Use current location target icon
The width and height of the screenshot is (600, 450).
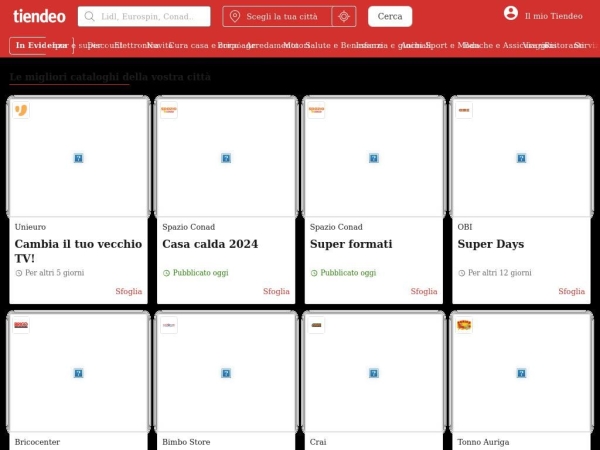pyautogui.click(x=344, y=16)
